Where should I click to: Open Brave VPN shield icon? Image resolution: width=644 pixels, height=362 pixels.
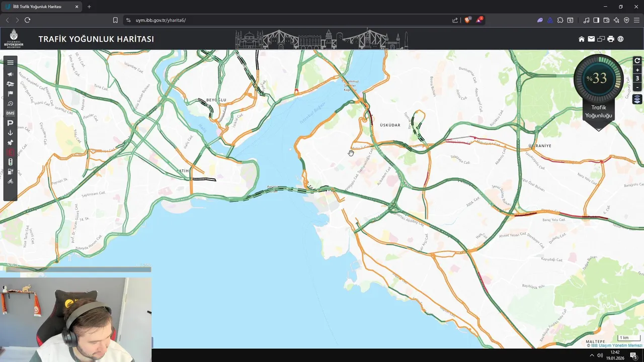(626, 20)
